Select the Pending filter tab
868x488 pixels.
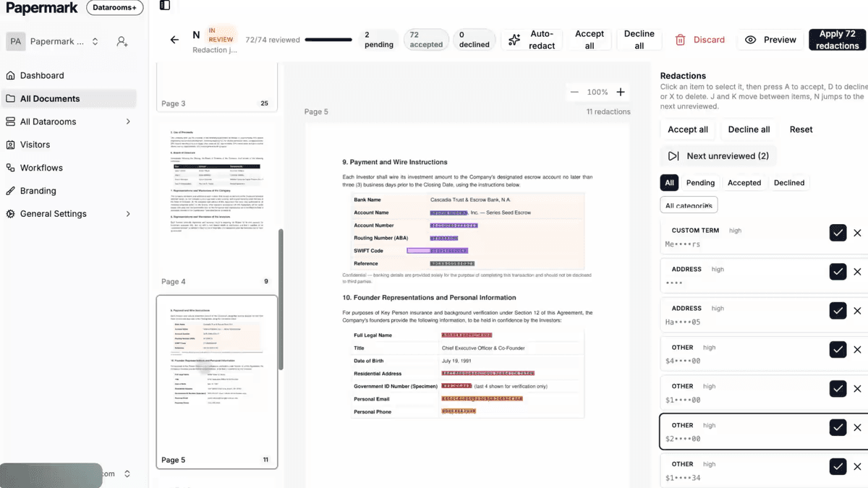(x=700, y=183)
